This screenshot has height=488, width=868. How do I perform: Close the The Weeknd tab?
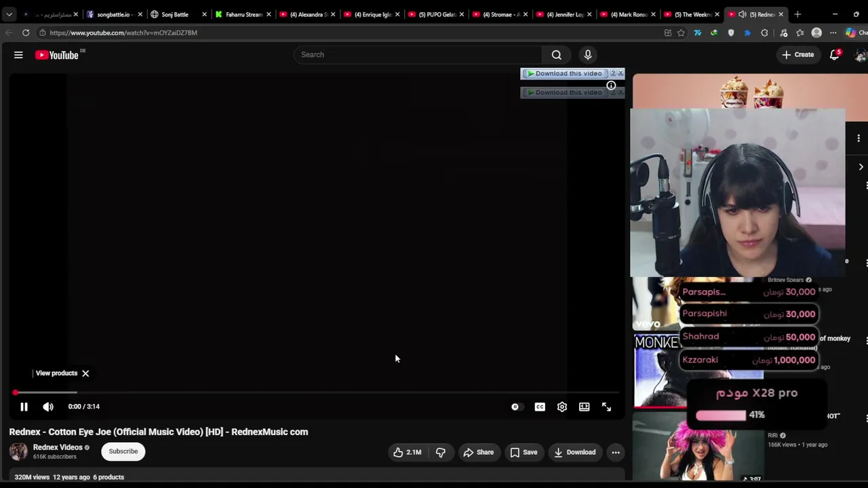coord(717,14)
